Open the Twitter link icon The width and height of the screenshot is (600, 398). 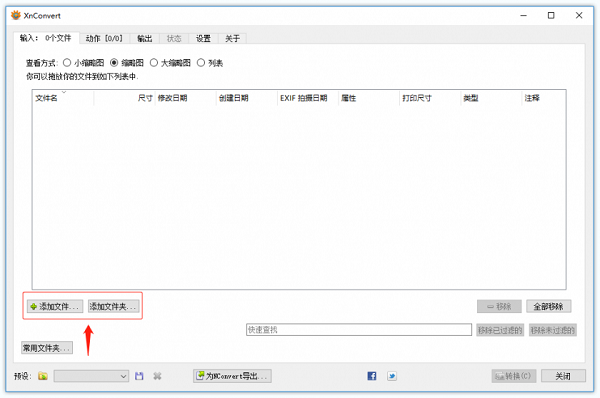(x=392, y=376)
